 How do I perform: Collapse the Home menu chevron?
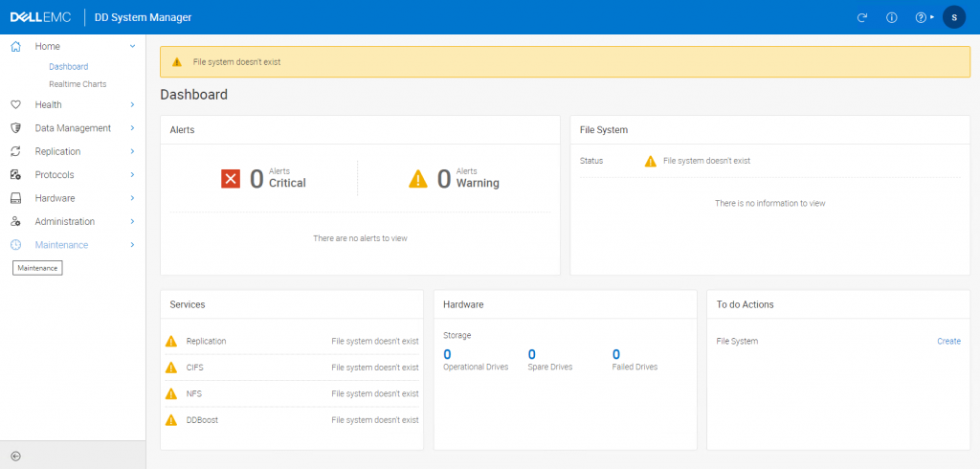pos(132,46)
